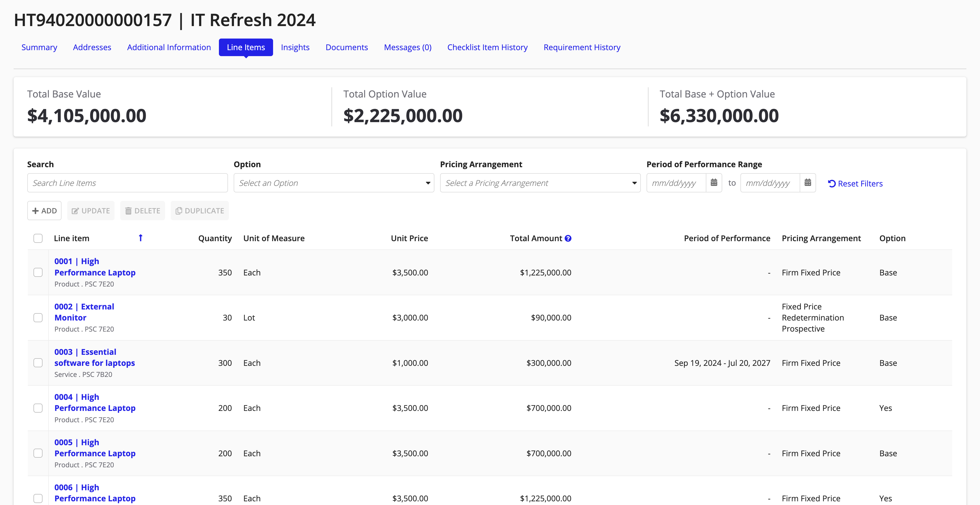The height and width of the screenshot is (505, 980).
Task: Click the end date mm/dd/yyyy field
Action: click(770, 183)
